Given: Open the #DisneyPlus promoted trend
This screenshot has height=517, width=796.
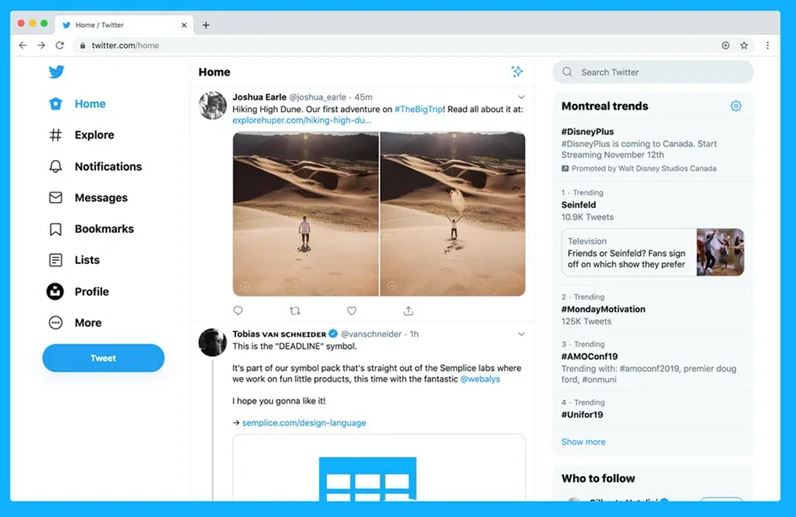Looking at the screenshot, I should pos(652,149).
